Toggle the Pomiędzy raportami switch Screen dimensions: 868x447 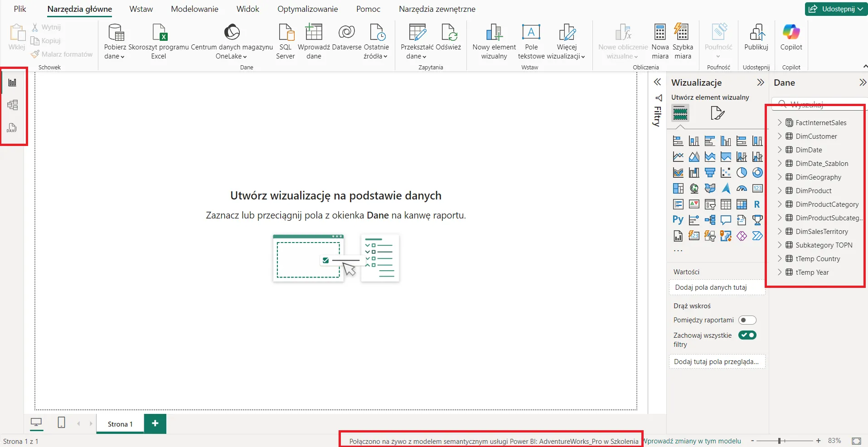point(747,320)
